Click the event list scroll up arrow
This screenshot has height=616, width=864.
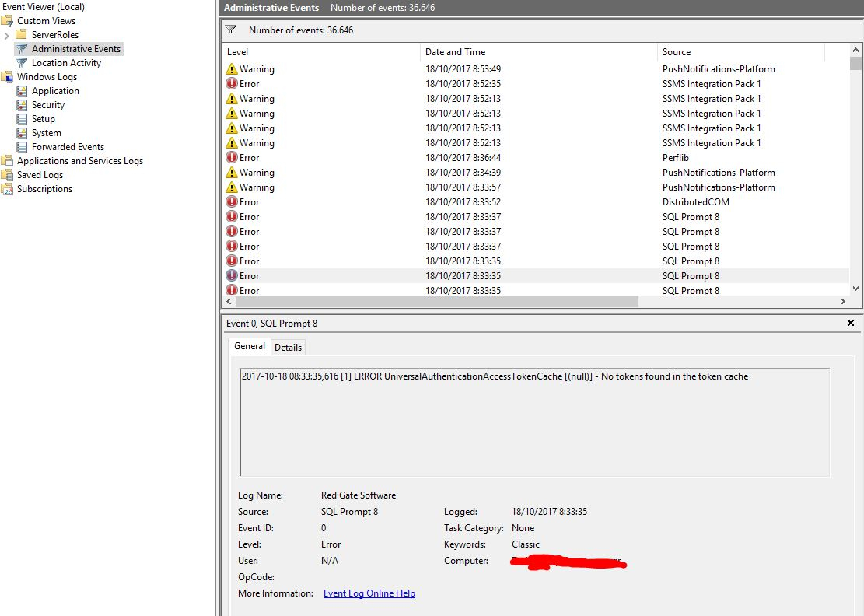[855, 50]
